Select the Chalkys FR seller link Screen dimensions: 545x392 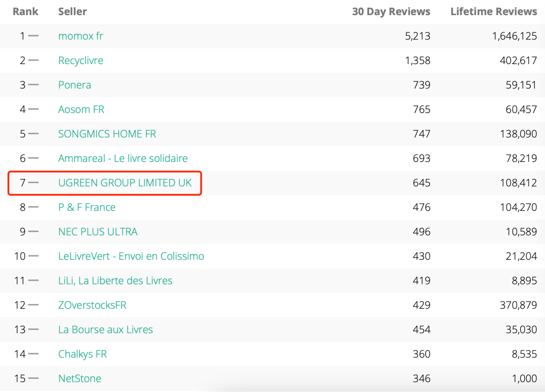83,354
